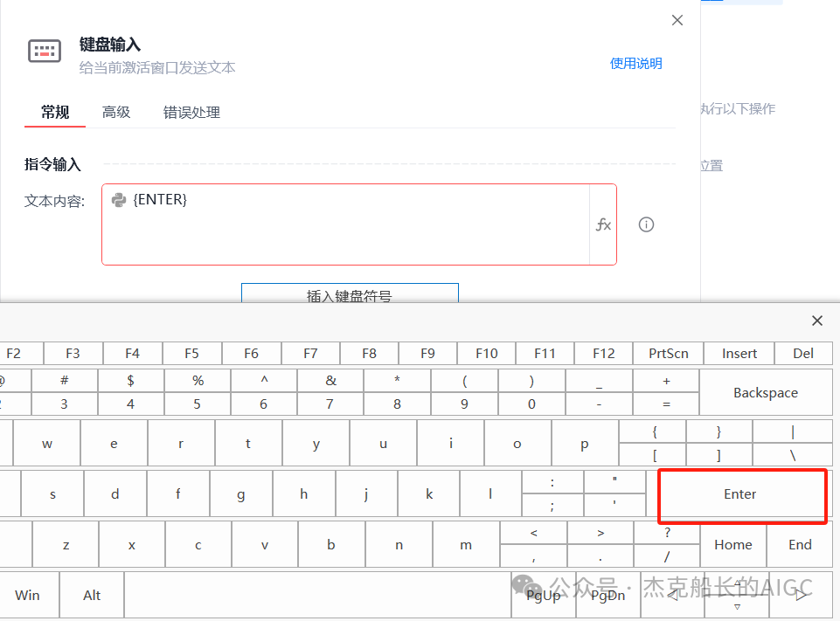Click the Home key

click(x=733, y=544)
